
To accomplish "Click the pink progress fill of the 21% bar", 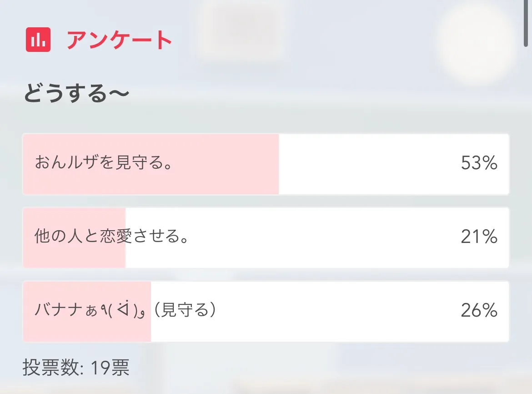I will (73, 257).
